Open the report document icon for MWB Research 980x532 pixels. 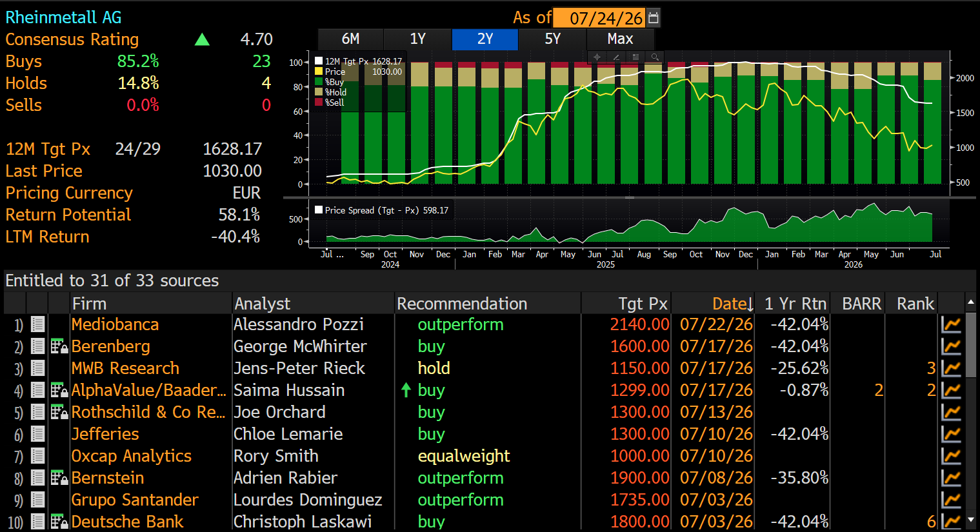38,368
